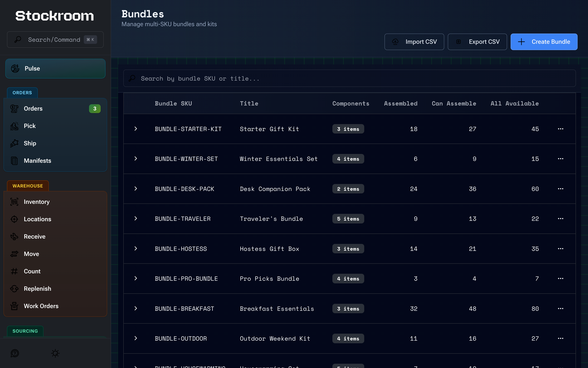Click the Manifests sidebar icon

click(14, 161)
